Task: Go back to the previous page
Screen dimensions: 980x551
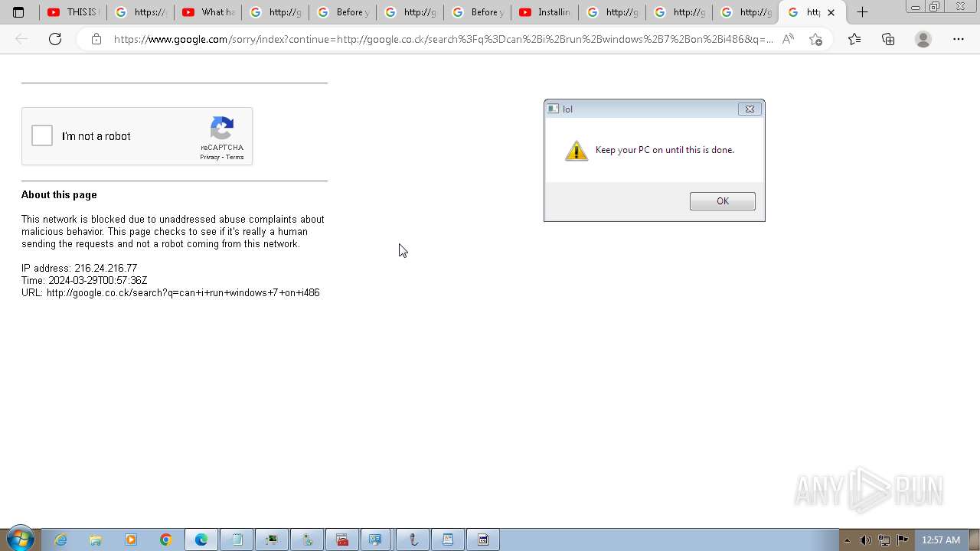Action: [21, 39]
